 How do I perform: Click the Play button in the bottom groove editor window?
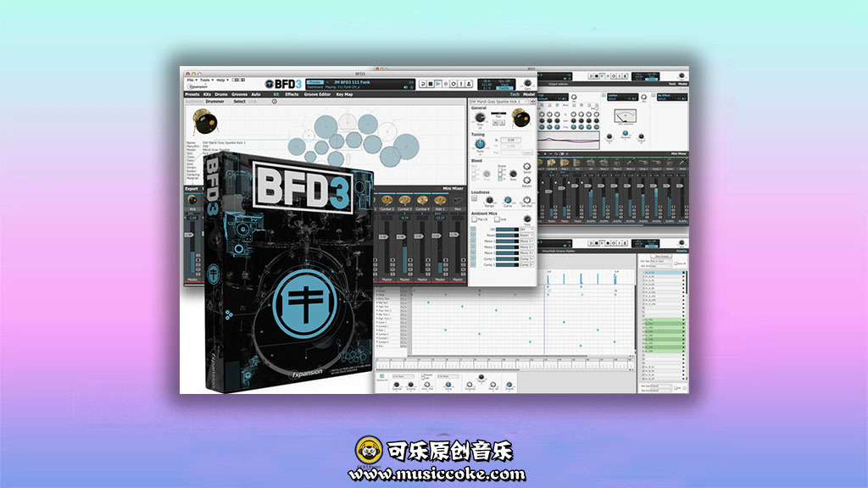coord(603,243)
